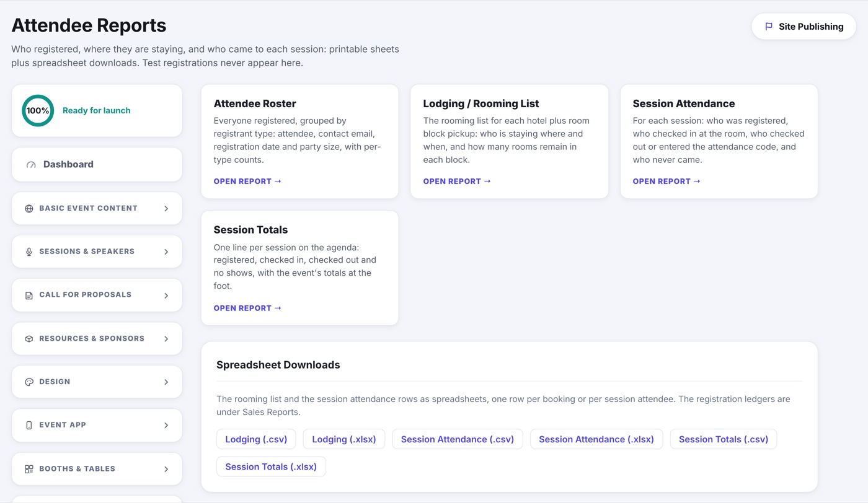
Task: Click the Session Totals card title
Action: pos(250,230)
